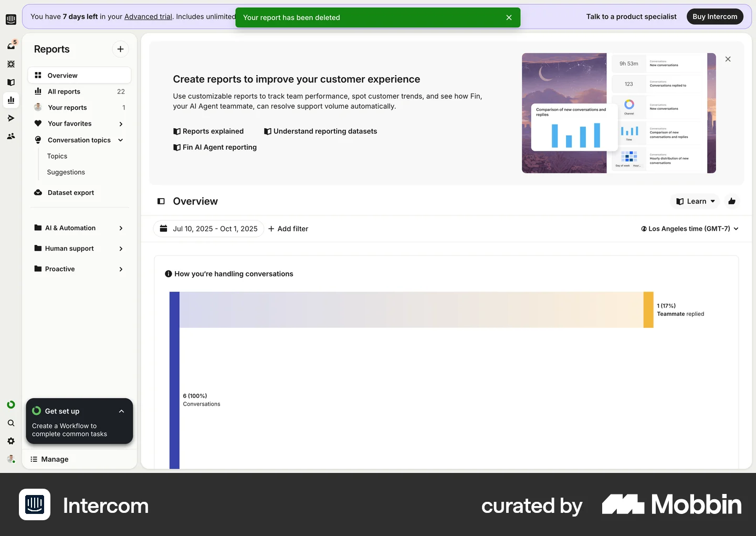This screenshot has height=536, width=756.
Task: Open Knowledge book icon in left rail
Action: 11,82
